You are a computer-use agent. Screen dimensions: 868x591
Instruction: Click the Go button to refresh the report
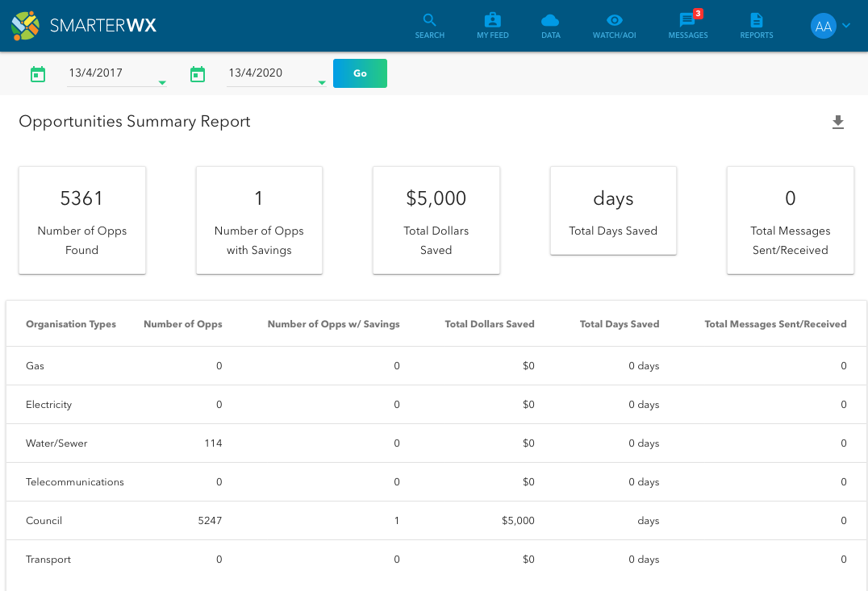360,73
